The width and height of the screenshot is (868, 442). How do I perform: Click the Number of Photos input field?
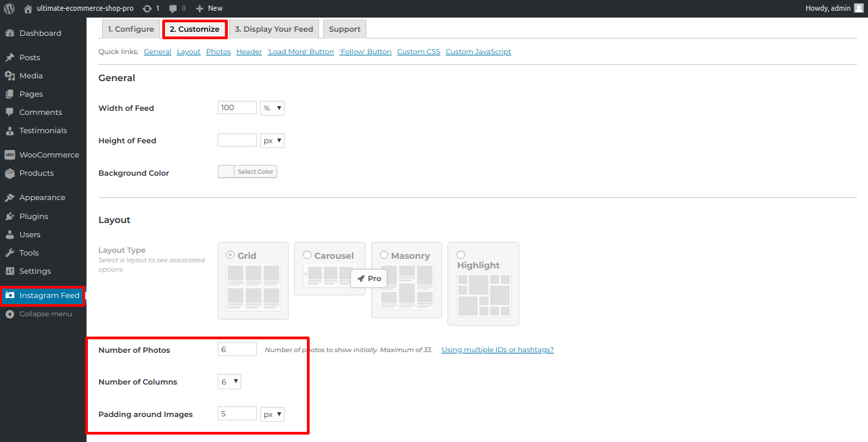[237, 349]
